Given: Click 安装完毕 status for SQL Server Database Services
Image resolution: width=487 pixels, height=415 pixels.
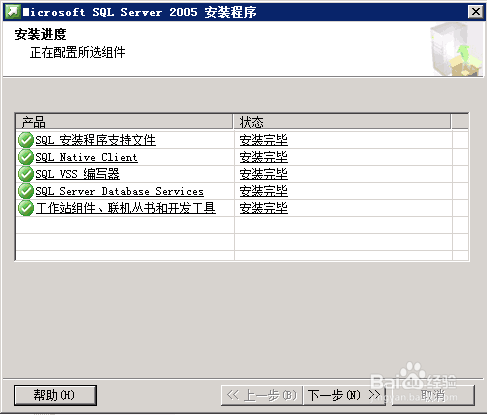Looking at the screenshot, I should [264, 191].
